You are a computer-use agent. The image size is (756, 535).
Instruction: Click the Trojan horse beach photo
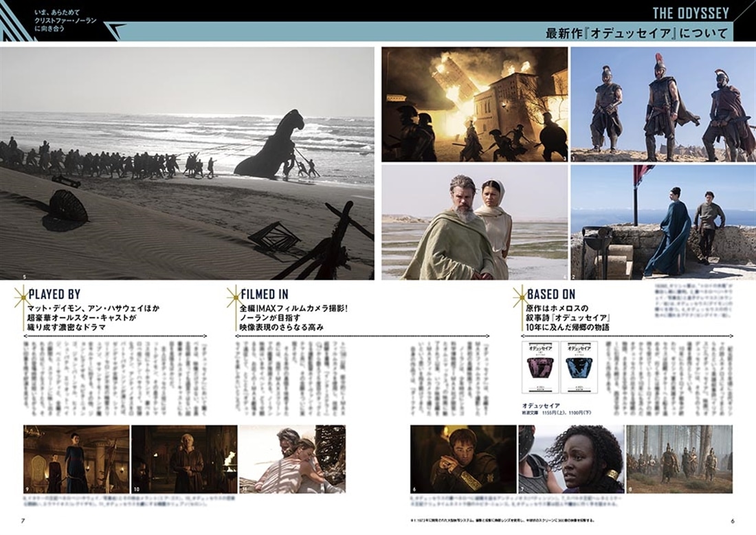coord(187,163)
